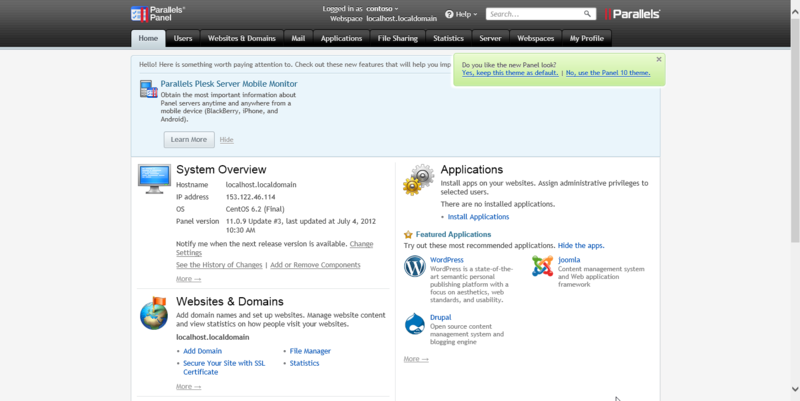Viewport: 800px width, 401px height.
Task: Hide the featured apps list
Action: [x=581, y=245]
